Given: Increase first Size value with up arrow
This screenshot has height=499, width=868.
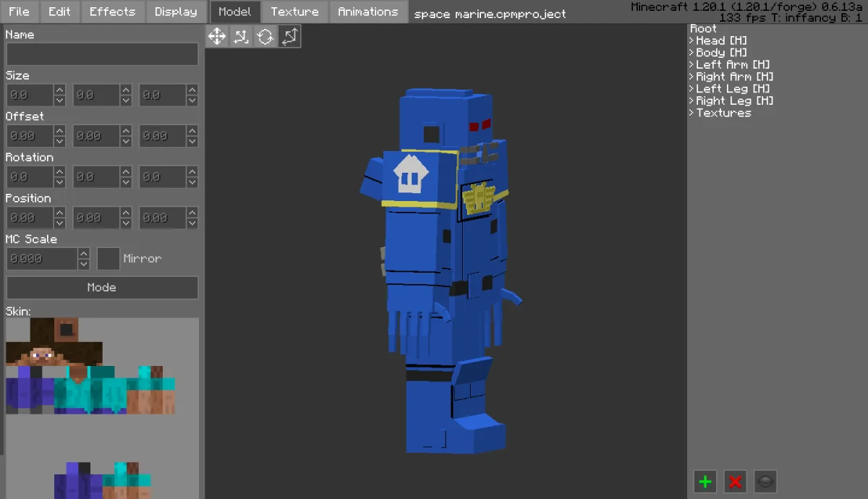Looking at the screenshot, I should tap(59, 90).
